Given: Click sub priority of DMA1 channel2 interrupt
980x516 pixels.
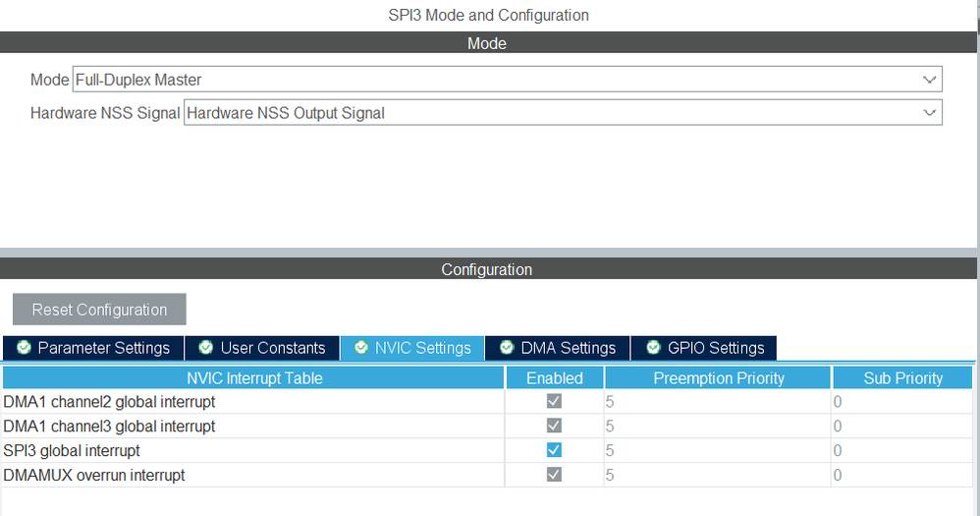Looking at the screenshot, I should point(901,402).
